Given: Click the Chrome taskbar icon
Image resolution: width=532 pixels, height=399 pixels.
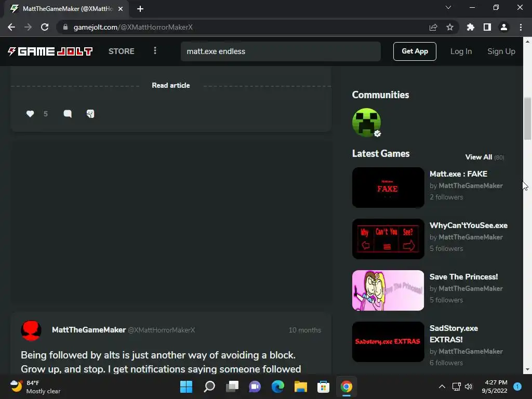Looking at the screenshot, I should (347, 387).
